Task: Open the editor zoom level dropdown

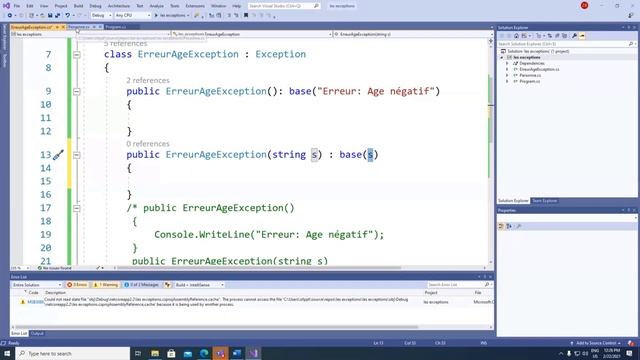Action: pos(20,268)
